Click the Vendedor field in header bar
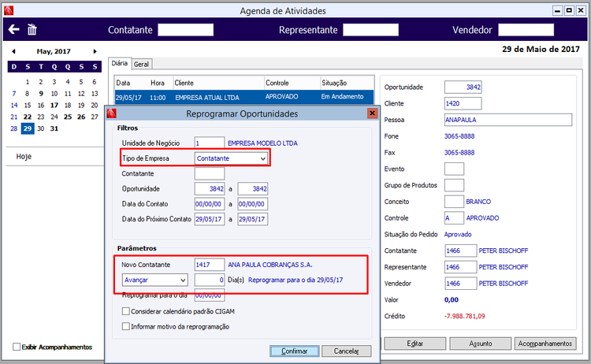The width and height of the screenshot is (591, 364). pyautogui.click(x=526, y=30)
